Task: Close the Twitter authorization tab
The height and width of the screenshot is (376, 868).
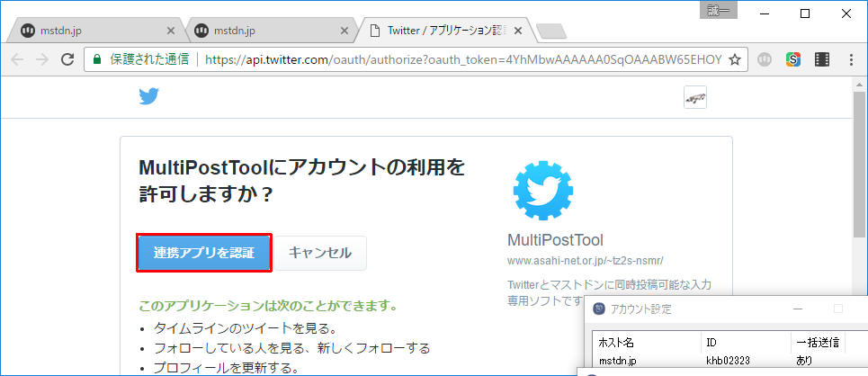Action: tap(518, 31)
